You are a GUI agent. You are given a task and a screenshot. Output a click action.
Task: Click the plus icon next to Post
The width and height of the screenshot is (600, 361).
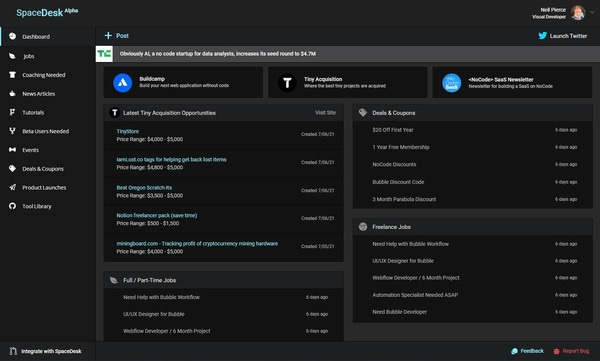108,36
